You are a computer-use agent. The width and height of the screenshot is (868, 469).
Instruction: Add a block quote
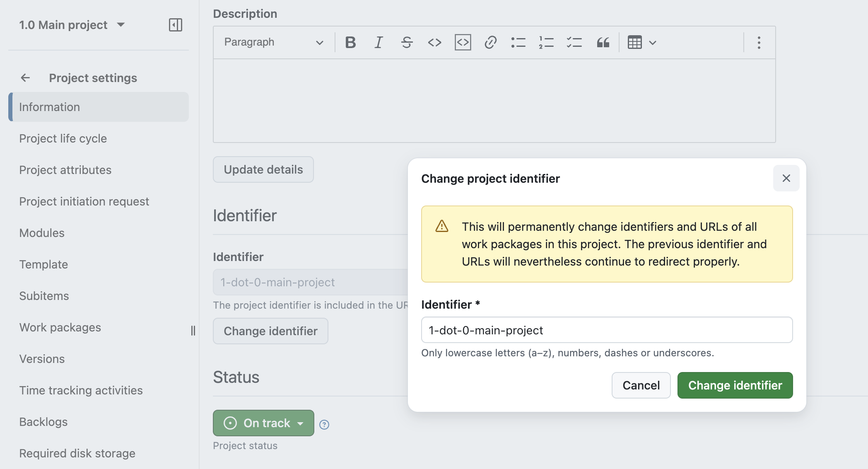click(x=603, y=42)
